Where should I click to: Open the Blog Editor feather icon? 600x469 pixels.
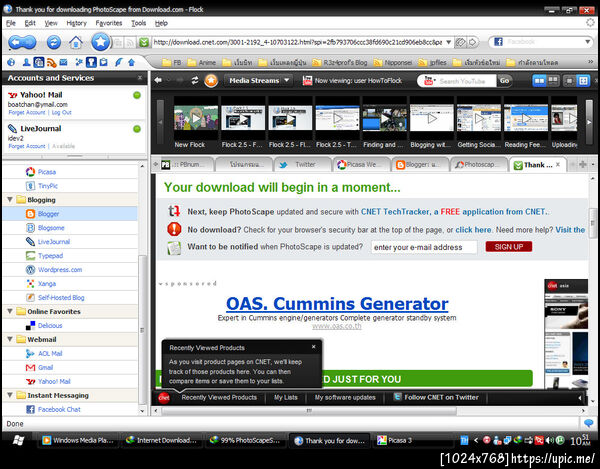[x=118, y=62]
